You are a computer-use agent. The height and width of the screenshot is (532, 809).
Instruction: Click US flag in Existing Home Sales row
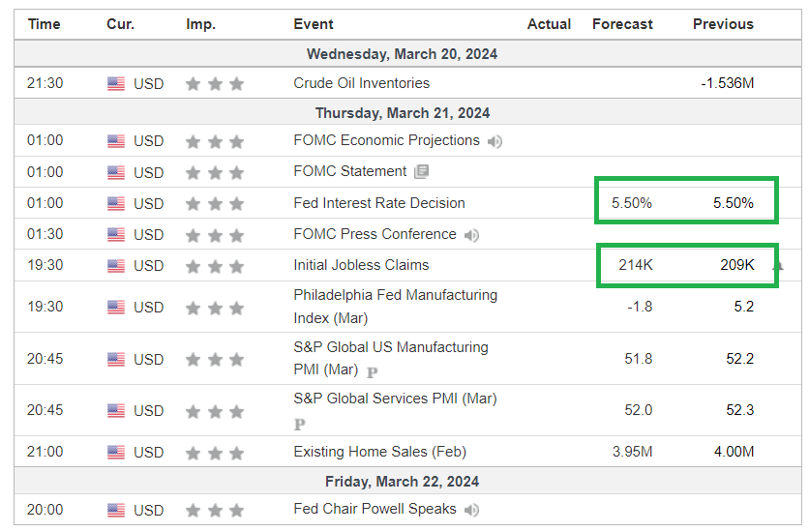point(116,453)
